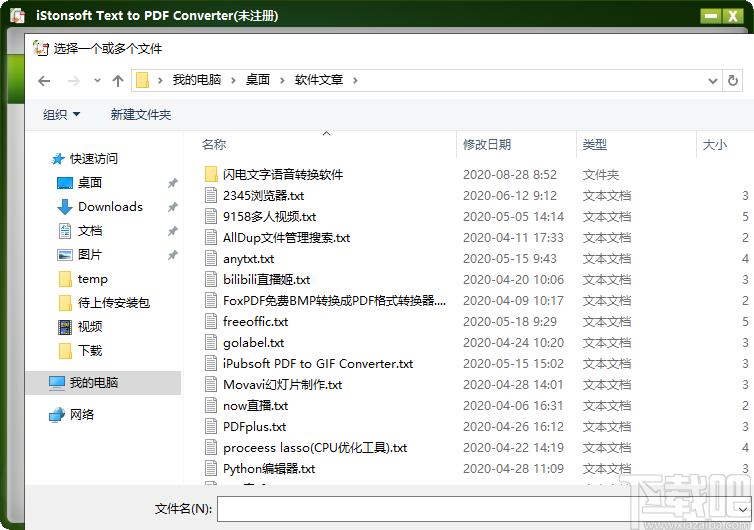Click text file icon of anytxt.txt
754x530 pixels.
(x=211, y=259)
